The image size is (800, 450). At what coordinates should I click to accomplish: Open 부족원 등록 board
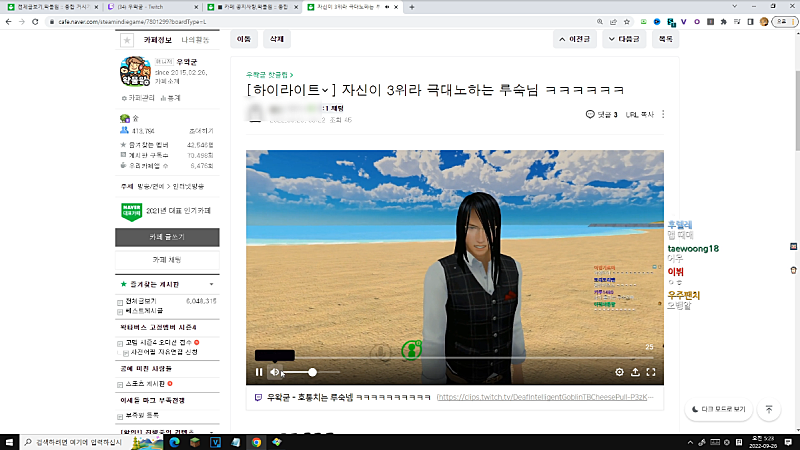pos(142,415)
